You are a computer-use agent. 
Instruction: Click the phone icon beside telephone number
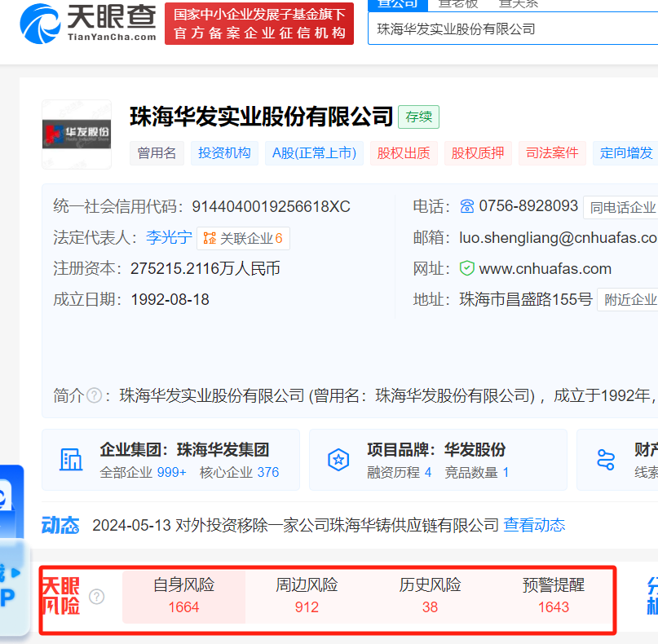tap(466, 206)
